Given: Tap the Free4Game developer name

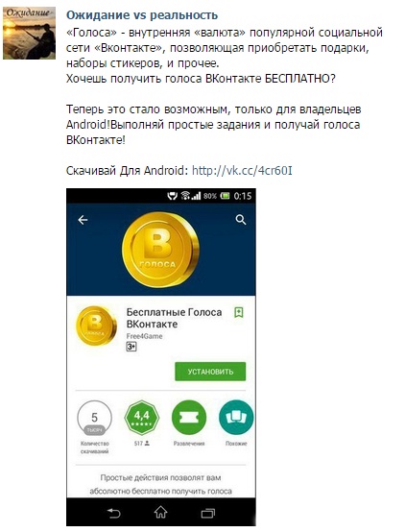Looking at the screenshot, I should [x=144, y=336].
